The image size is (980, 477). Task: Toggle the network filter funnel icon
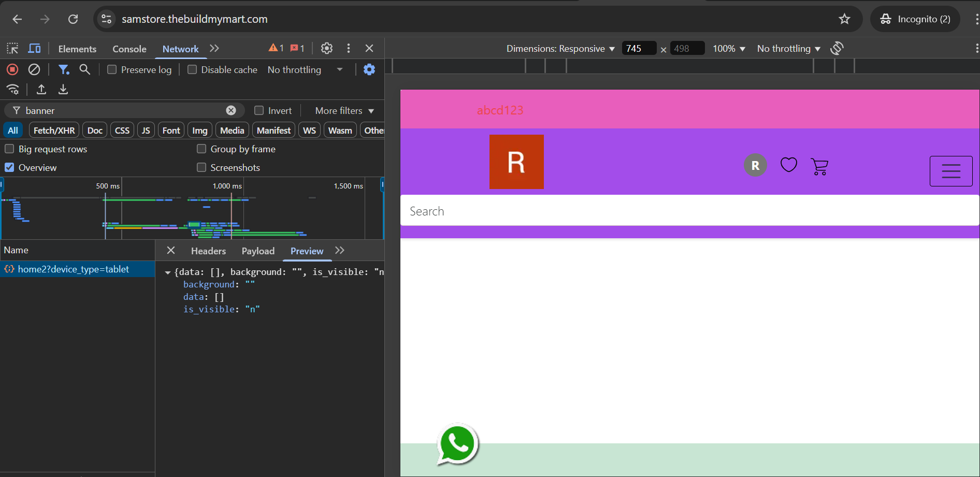coord(64,69)
